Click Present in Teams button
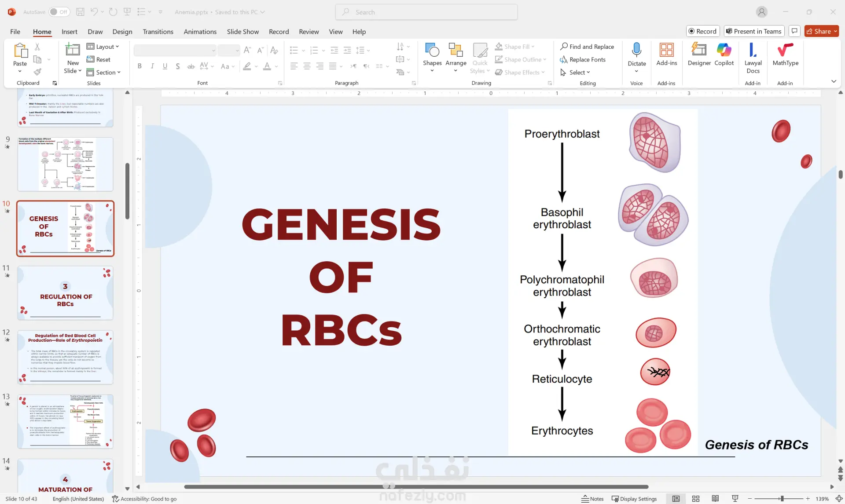845x504 pixels. pyautogui.click(x=754, y=31)
